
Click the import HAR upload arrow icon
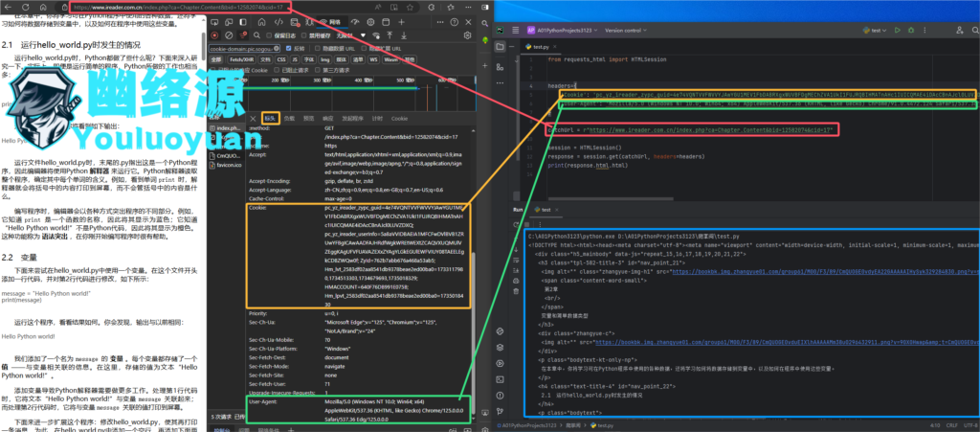(x=390, y=35)
